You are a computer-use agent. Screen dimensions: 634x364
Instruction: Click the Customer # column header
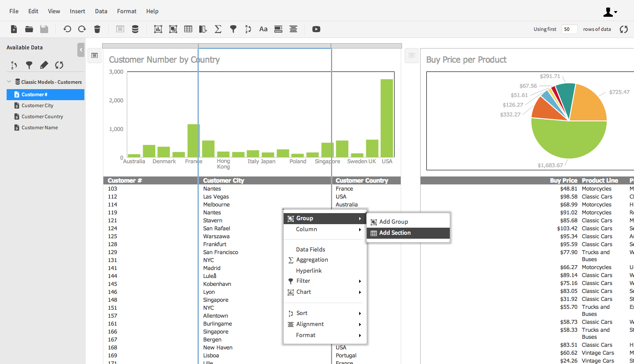coord(151,180)
